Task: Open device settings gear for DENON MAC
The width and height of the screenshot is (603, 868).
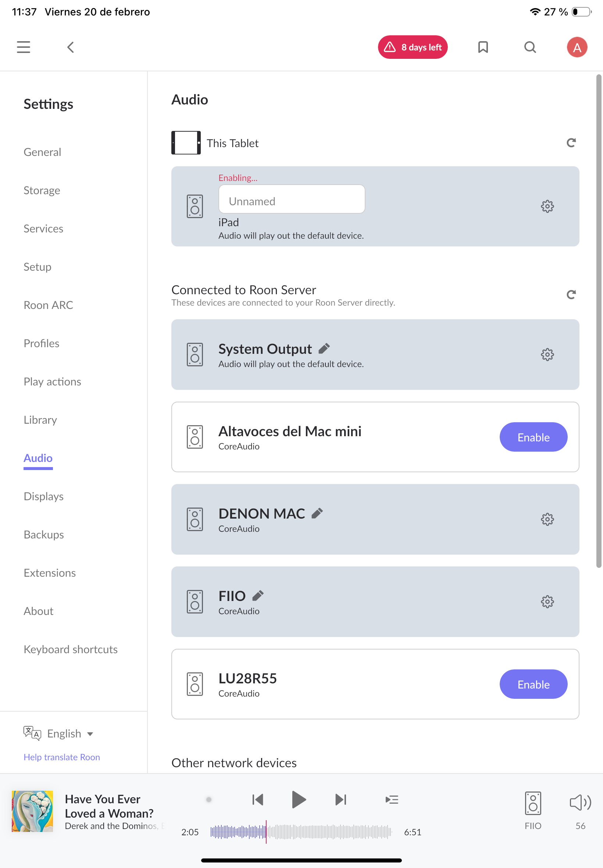Action: click(547, 519)
